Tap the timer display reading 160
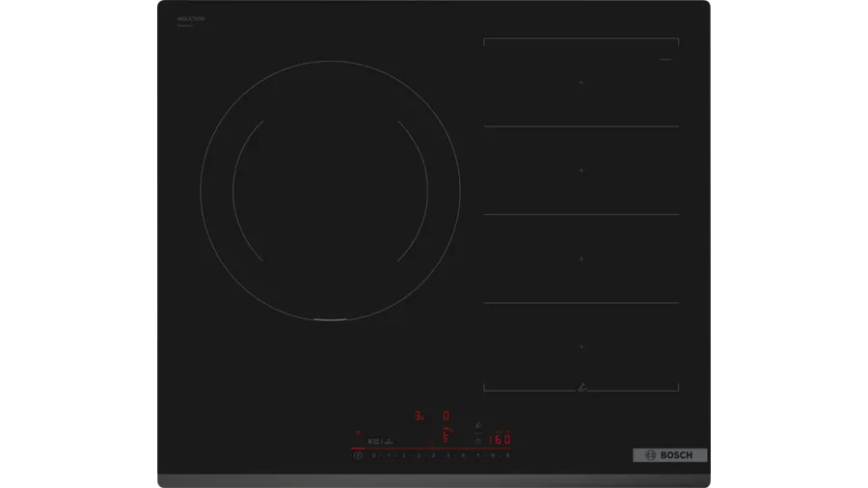This screenshot has width=868, height=488. pos(499,440)
